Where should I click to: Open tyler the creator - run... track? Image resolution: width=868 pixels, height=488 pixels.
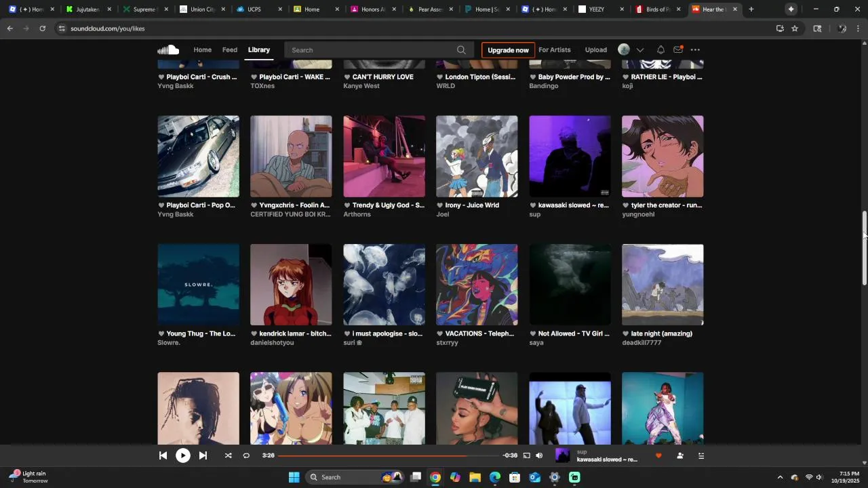[667, 205]
